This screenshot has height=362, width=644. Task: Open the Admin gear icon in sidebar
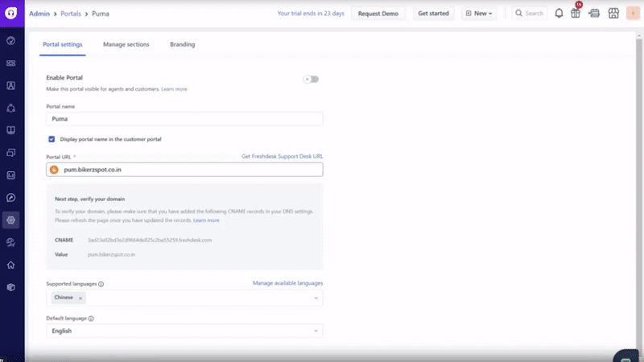point(11,220)
